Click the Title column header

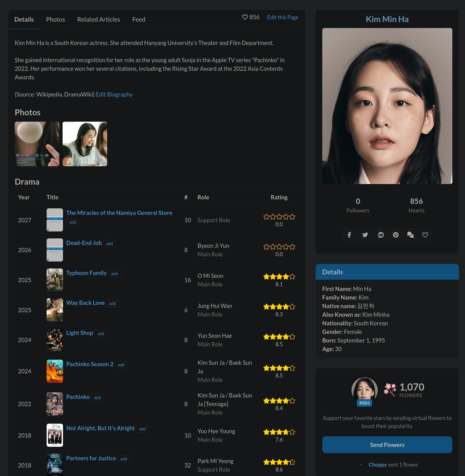(53, 197)
